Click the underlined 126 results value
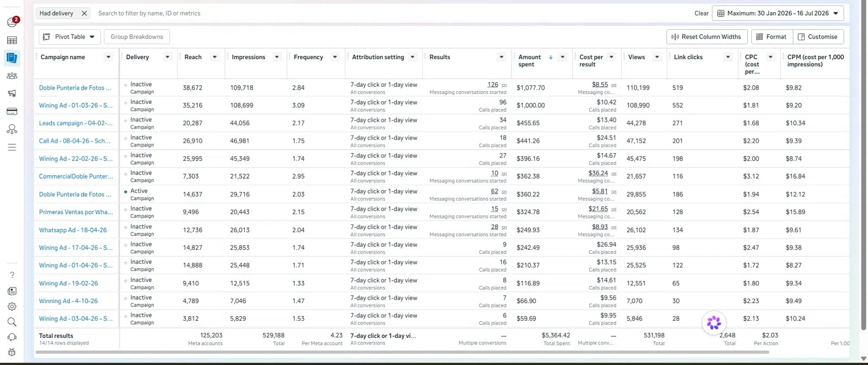Image resolution: width=868 pixels, height=365 pixels. pyautogui.click(x=493, y=85)
